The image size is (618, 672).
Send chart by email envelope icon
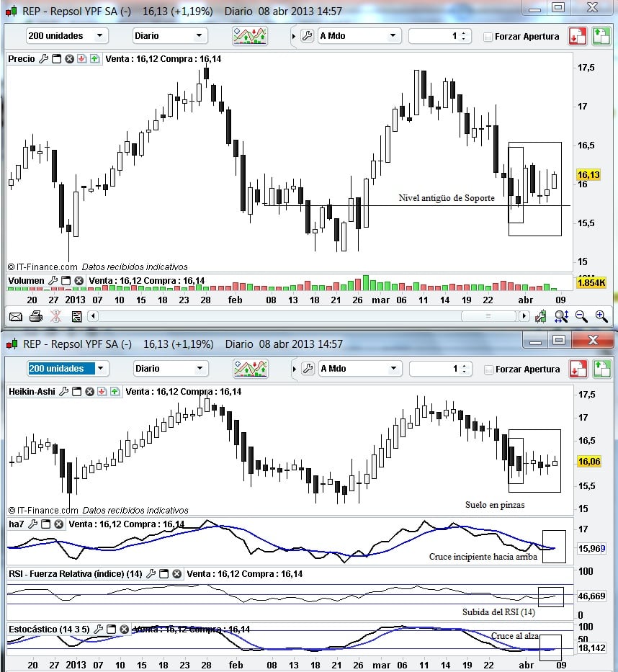(16, 317)
